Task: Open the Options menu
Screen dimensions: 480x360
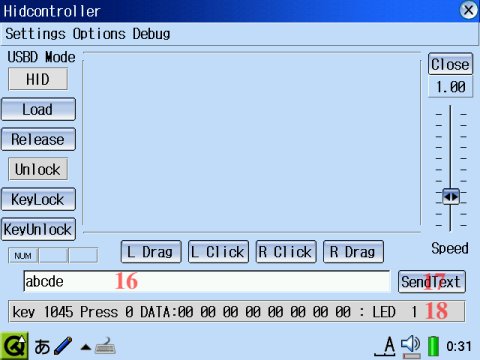Action: [x=99, y=34]
